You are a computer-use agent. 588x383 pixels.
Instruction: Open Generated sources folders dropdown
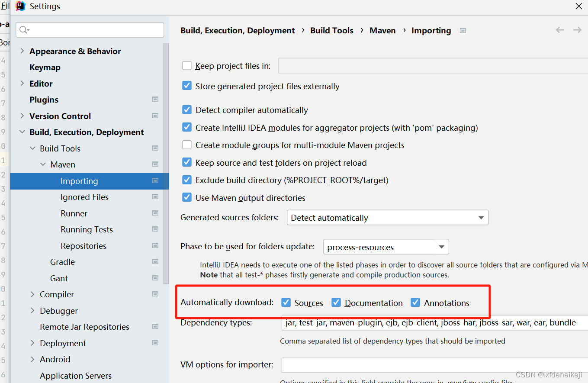point(388,218)
